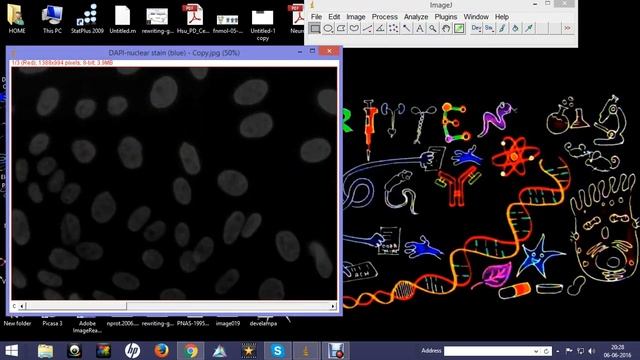
Task: Open the Plugins menu
Action: click(446, 17)
